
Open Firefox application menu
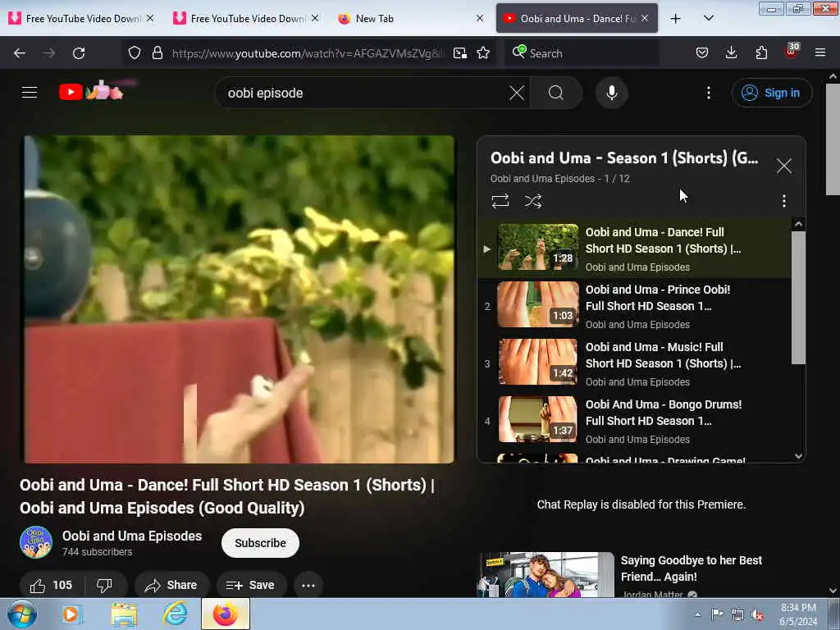tap(819, 52)
